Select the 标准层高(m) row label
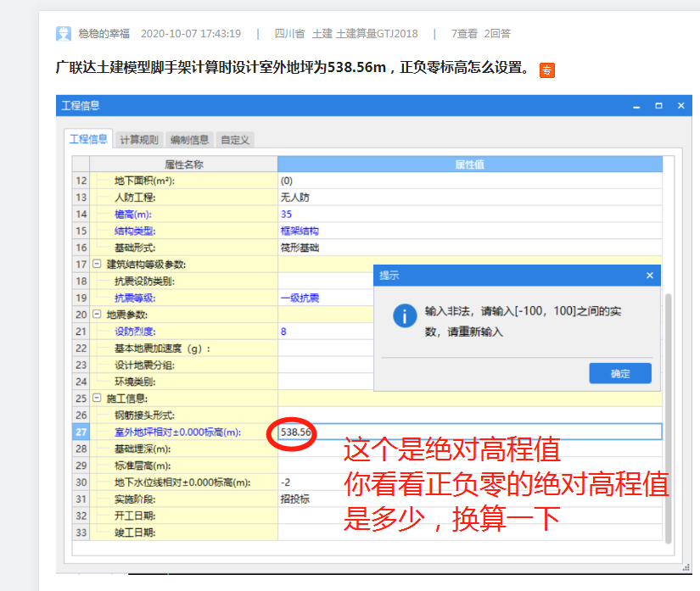Viewport: 700px width, 591px height. 143,466
